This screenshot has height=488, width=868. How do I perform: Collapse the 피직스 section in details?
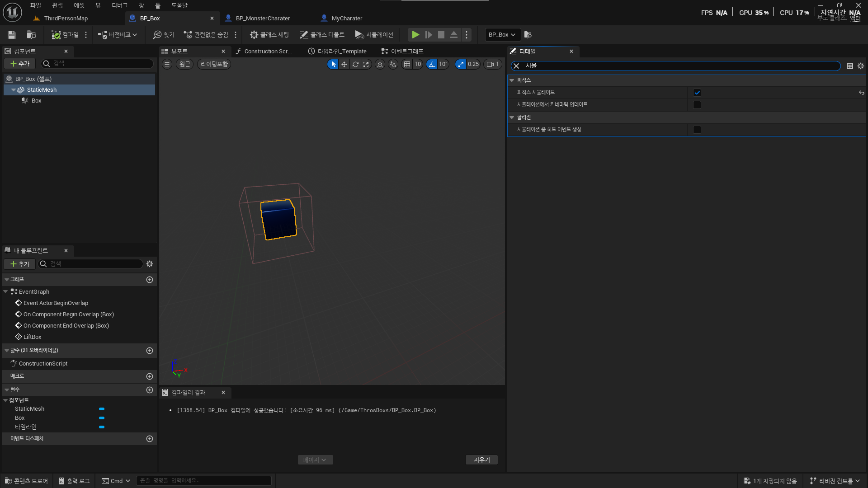pos(512,80)
